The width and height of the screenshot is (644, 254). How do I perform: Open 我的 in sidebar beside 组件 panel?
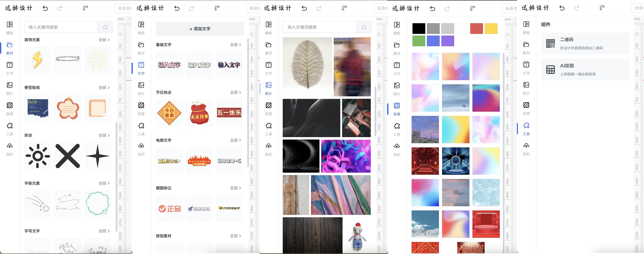[526, 149]
